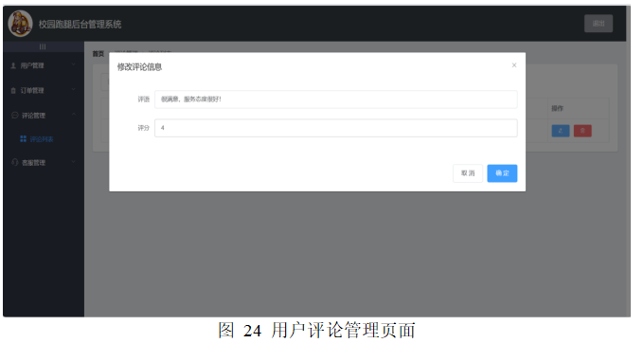644x343 pixels.
Task: Select the 评论列表 submenu item
Action: coord(44,139)
